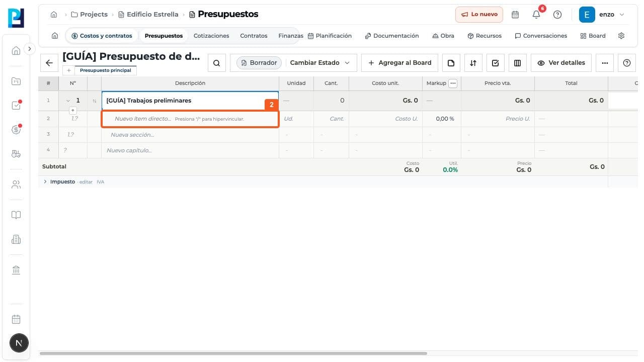Click the help question mark in top bar

(x=557, y=15)
